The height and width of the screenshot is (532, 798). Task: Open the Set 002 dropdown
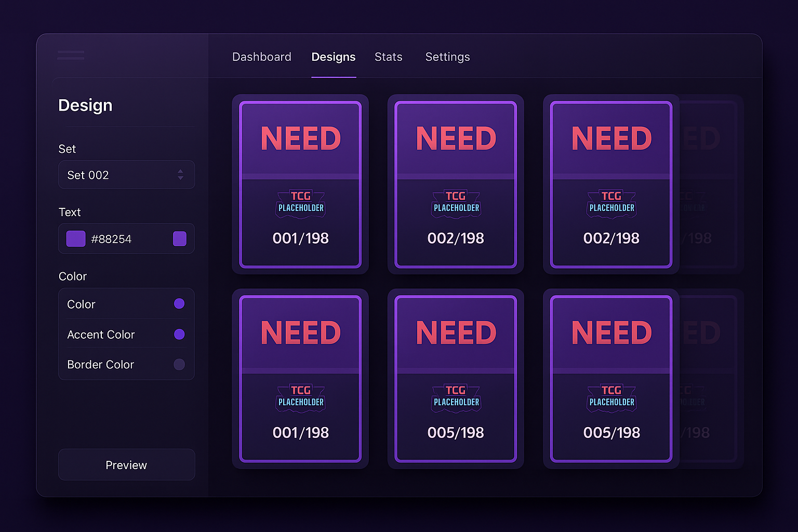pos(126,175)
